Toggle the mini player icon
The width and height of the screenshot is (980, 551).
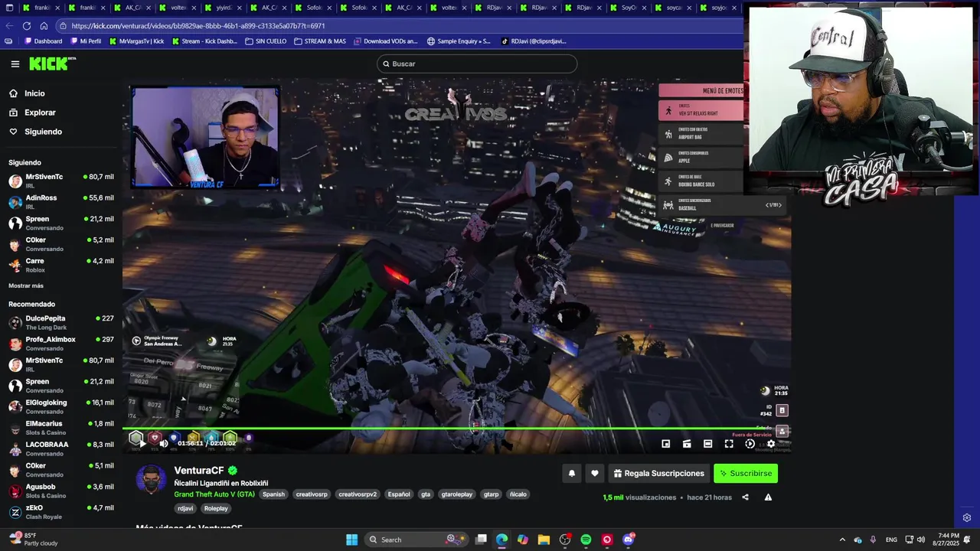(666, 444)
